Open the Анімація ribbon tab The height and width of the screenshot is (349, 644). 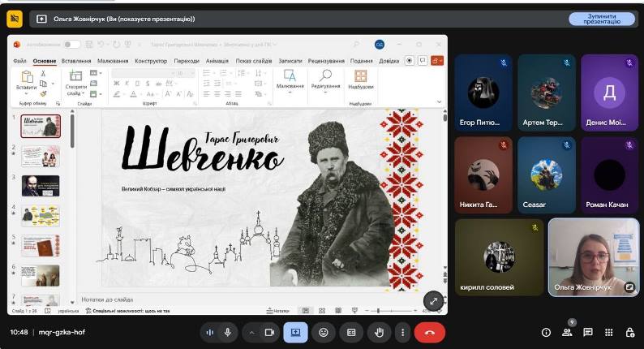[x=217, y=61]
